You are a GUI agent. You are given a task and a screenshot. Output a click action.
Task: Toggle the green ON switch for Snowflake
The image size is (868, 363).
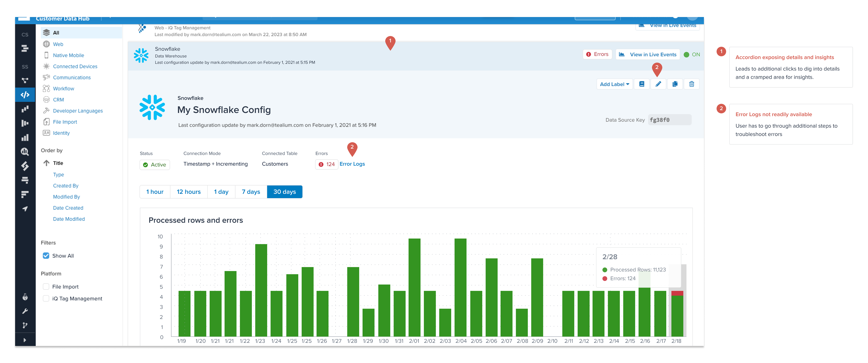pyautogui.click(x=692, y=55)
